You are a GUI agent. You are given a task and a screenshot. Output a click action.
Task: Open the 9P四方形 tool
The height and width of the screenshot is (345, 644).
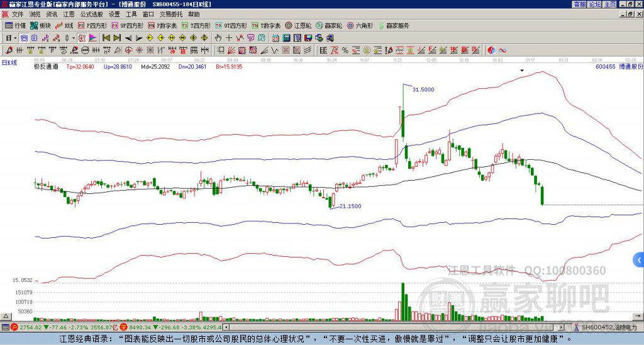(127, 25)
